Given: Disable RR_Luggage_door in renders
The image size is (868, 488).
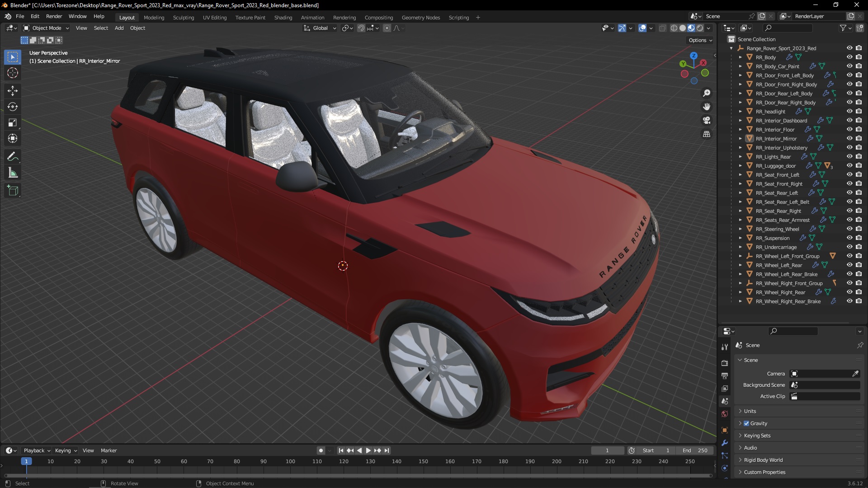Looking at the screenshot, I should 859,165.
